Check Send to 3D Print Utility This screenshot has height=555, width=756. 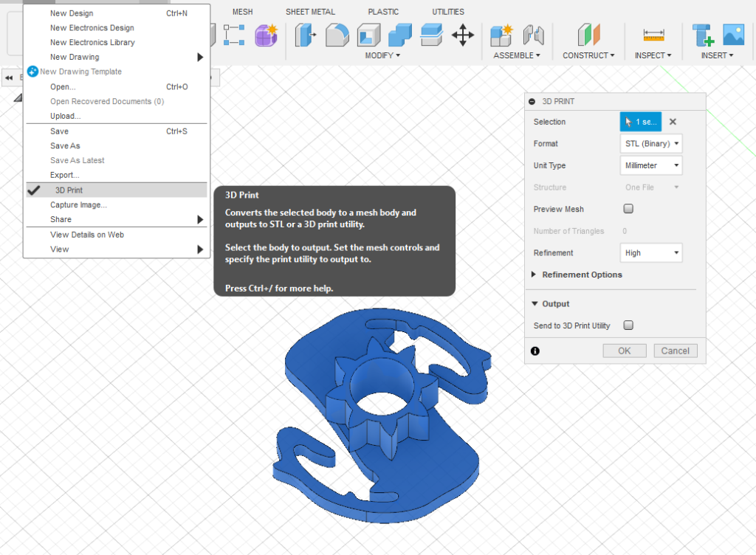[x=628, y=325]
